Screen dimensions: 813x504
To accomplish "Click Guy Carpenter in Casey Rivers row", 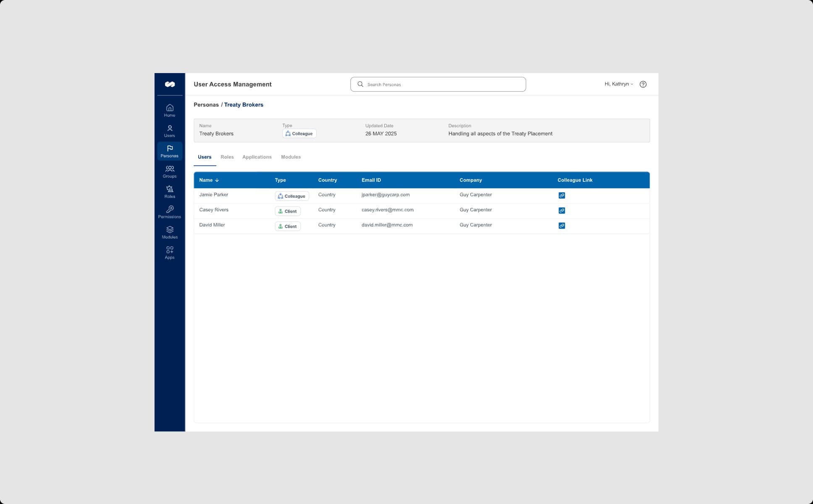I will coord(475,210).
